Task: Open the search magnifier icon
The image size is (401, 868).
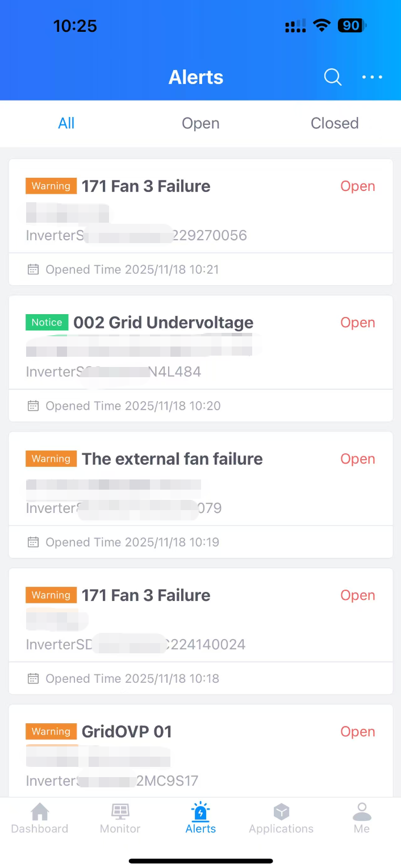Action: point(333,77)
